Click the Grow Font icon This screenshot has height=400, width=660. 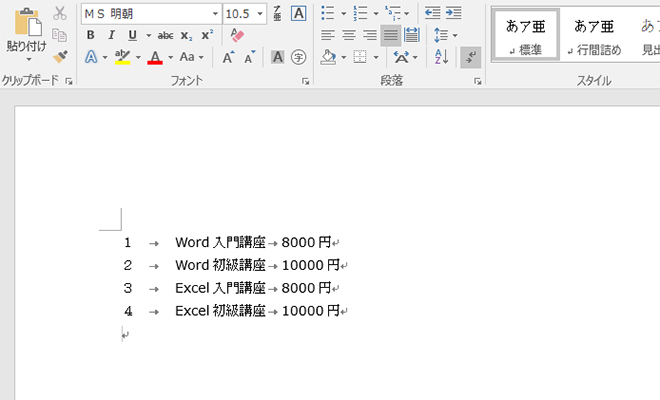point(228,57)
